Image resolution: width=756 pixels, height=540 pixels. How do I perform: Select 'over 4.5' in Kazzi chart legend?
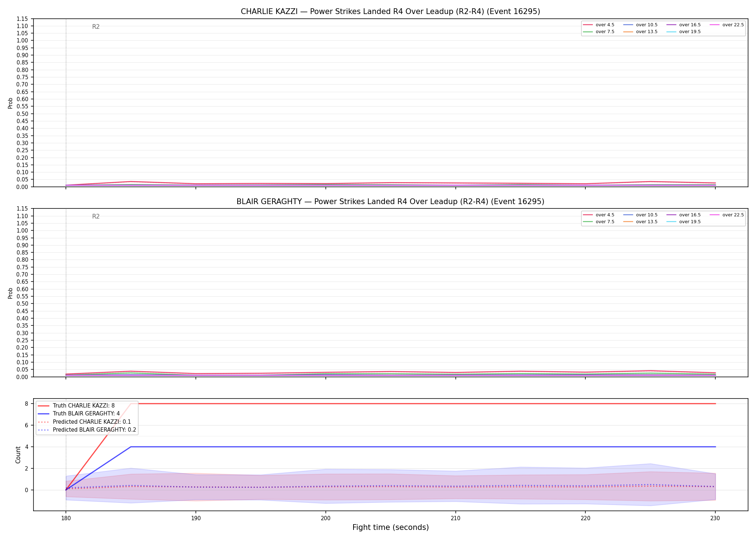tap(598, 25)
